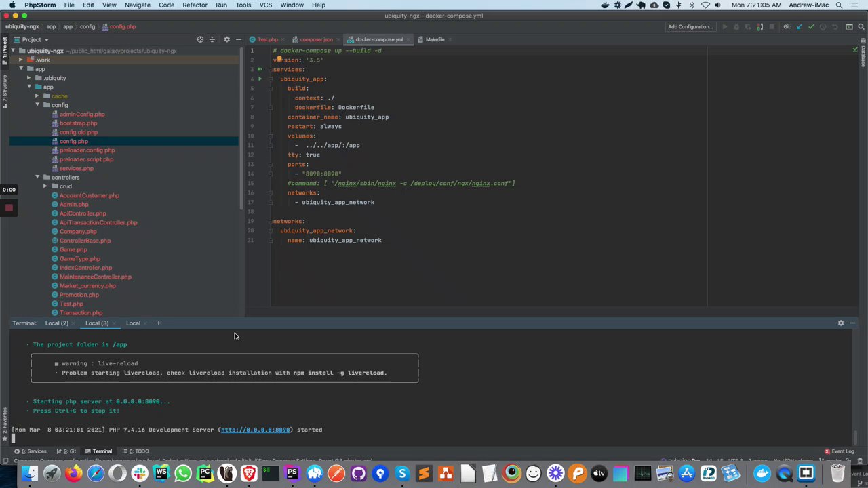The image size is (868, 488).
Task: Open the Project view dropdown
Action: (46, 39)
